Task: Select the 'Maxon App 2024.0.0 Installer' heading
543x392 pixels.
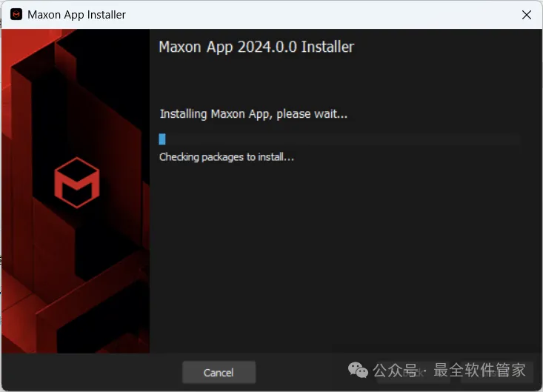Action: pos(256,47)
